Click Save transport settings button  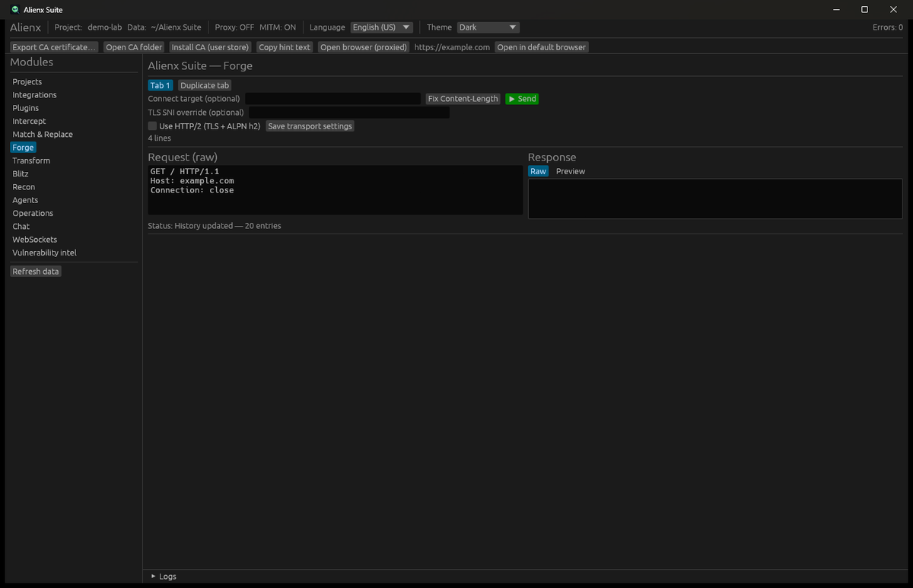[310, 126]
